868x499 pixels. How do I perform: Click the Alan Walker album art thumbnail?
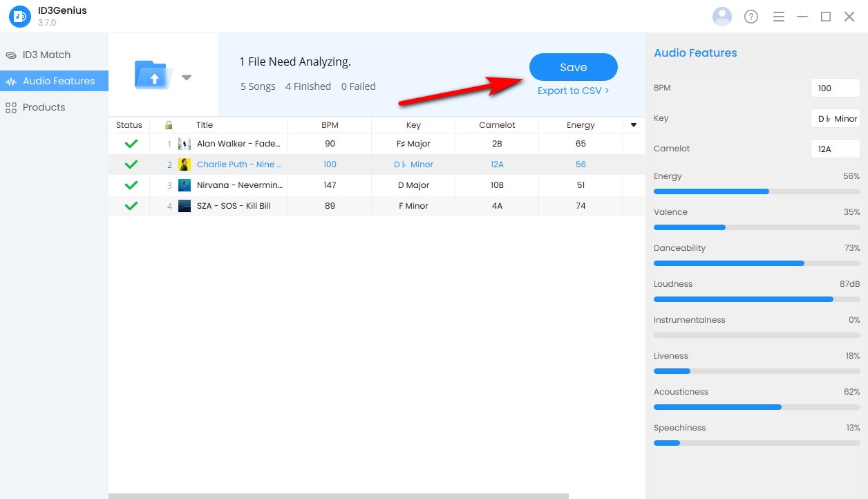tap(185, 144)
